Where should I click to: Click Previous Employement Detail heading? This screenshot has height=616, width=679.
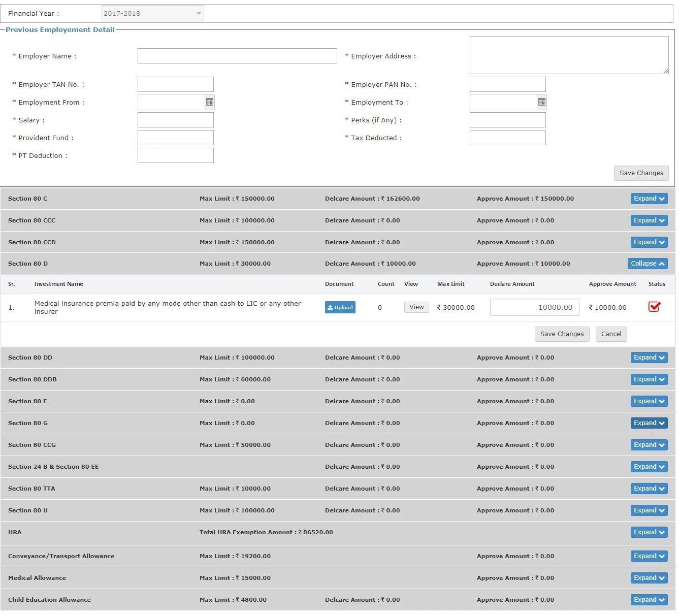click(x=60, y=29)
